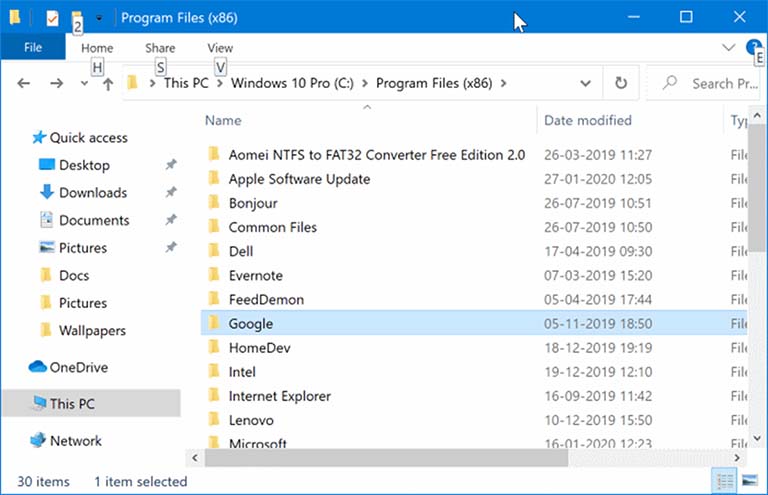Sort files by the Name column header
The width and height of the screenshot is (768, 495).
(223, 120)
